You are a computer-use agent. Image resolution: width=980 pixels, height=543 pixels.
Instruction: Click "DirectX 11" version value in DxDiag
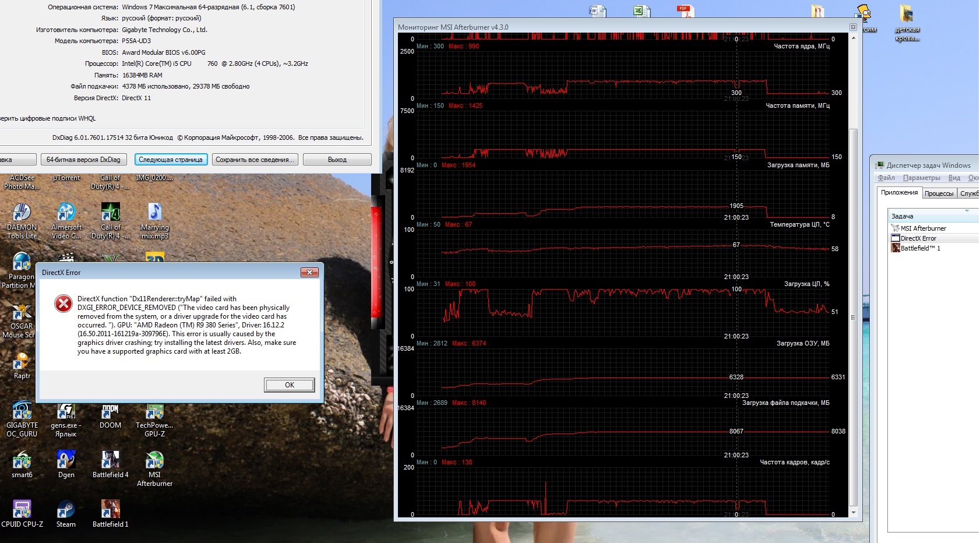tap(136, 98)
